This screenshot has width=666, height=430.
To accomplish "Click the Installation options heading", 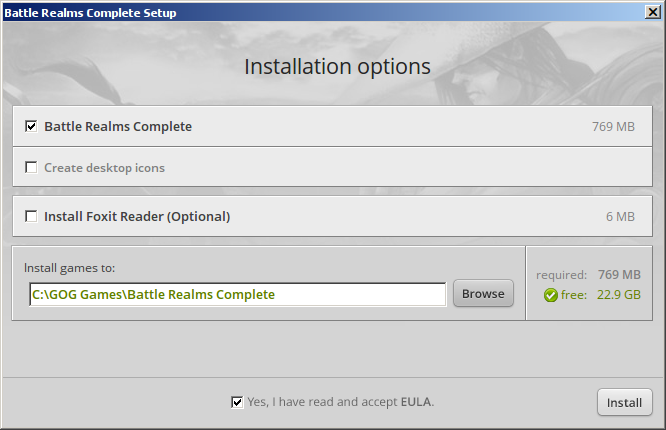I will point(337,67).
